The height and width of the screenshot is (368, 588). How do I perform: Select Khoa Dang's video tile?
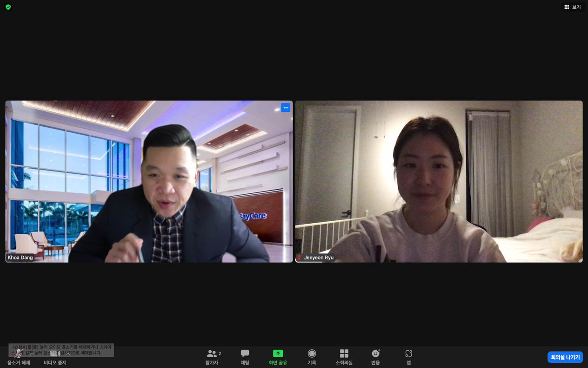click(149, 182)
